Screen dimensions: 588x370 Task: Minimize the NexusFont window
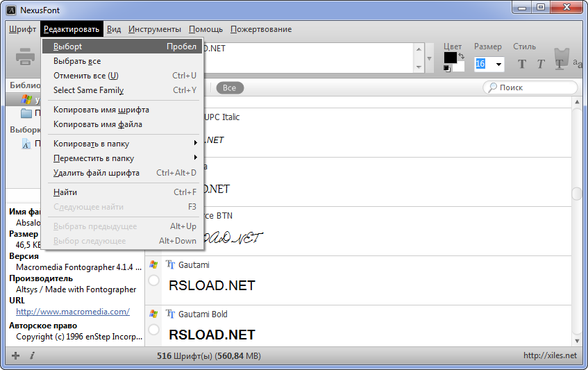pos(522,8)
